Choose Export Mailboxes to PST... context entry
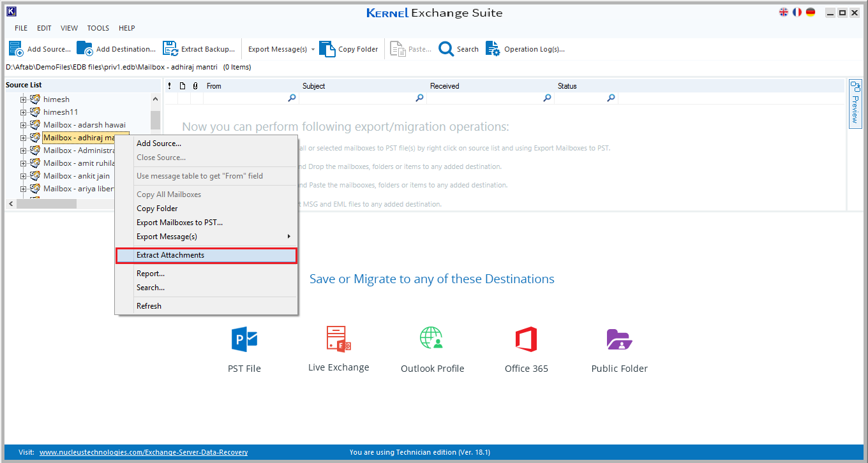868x463 pixels. click(x=206, y=223)
